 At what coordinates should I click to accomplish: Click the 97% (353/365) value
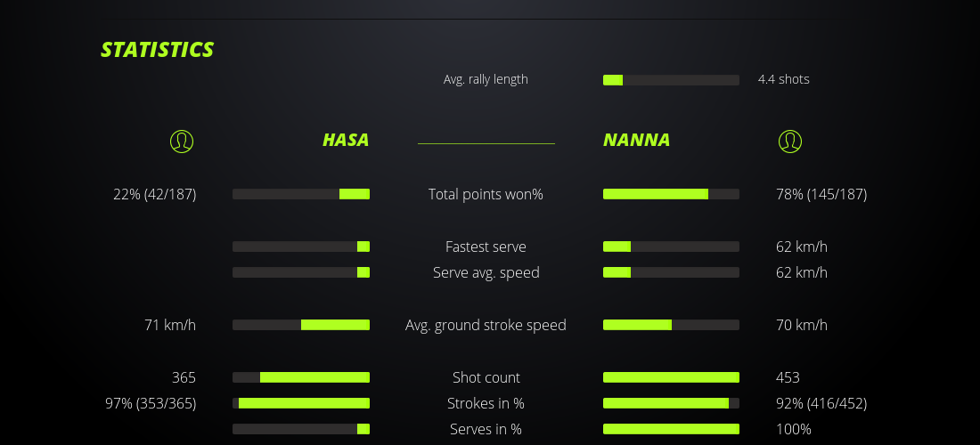tap(151, 403)
